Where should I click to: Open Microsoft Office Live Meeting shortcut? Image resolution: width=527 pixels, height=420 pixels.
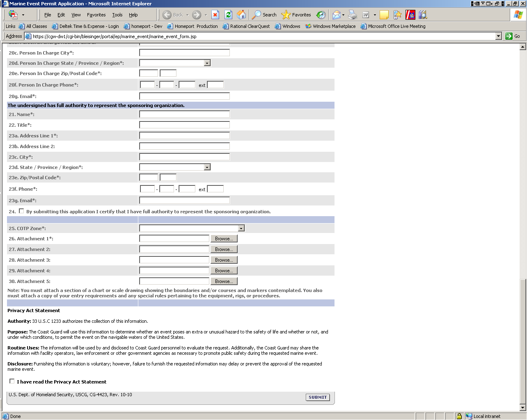click(x=393, y=26)
